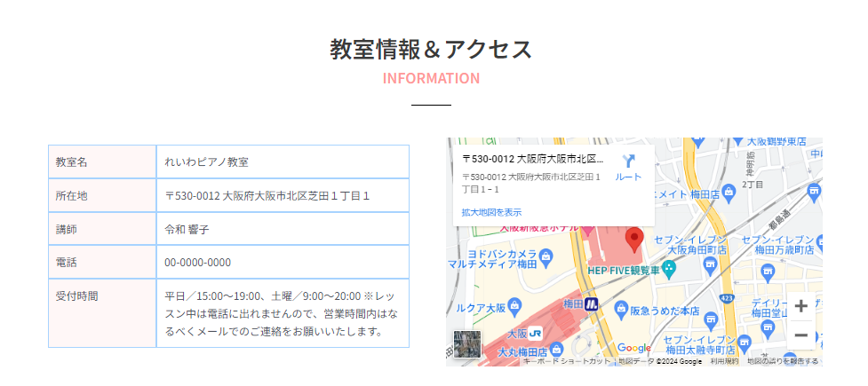Click the 大丸梅田店 map label
868x386 pixels.
point(522,351)
